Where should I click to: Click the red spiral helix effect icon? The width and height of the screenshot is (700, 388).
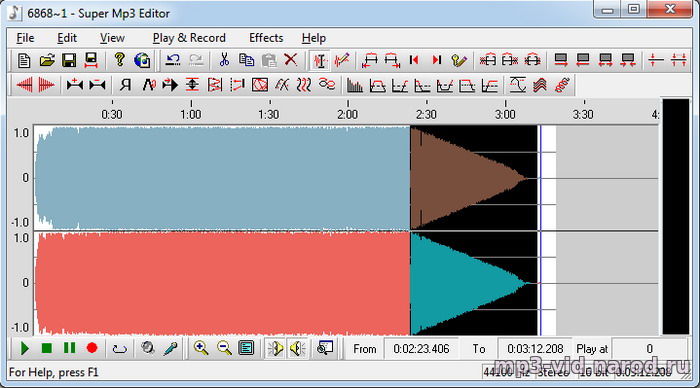562,84
